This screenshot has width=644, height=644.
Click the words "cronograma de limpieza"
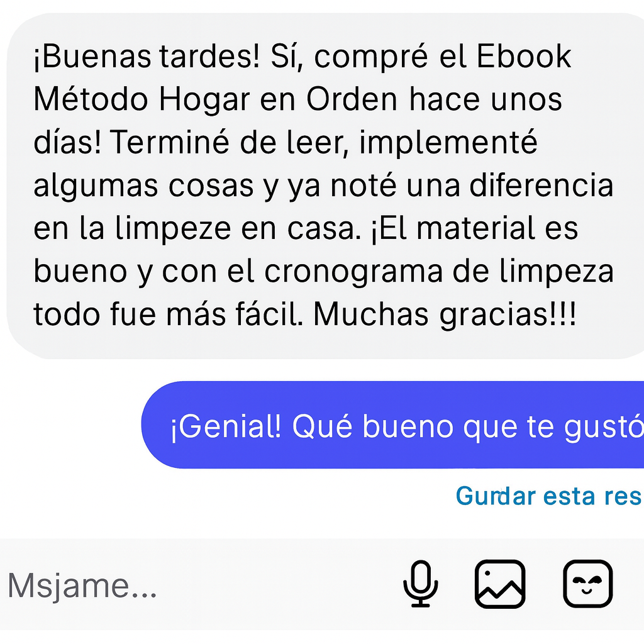[x=439, y=272]
